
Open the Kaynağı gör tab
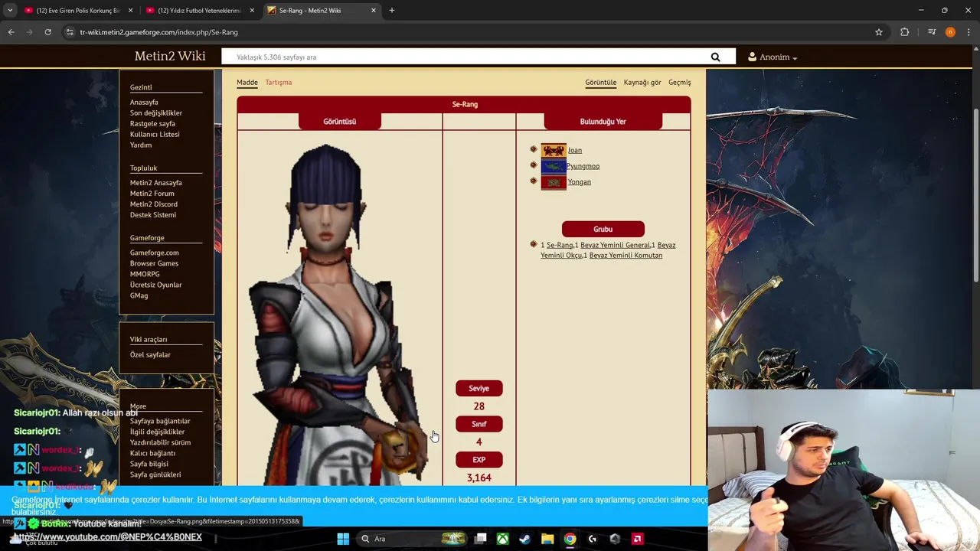point(642,82)
